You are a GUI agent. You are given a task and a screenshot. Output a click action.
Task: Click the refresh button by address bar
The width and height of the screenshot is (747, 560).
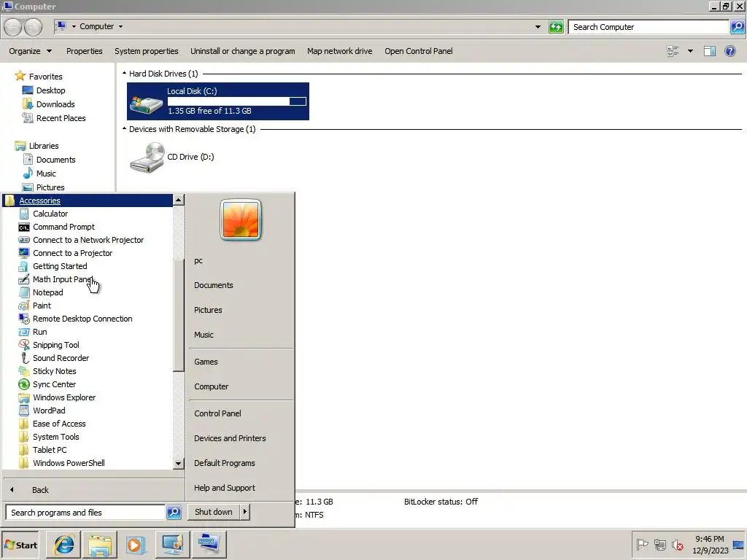[556, 27]
